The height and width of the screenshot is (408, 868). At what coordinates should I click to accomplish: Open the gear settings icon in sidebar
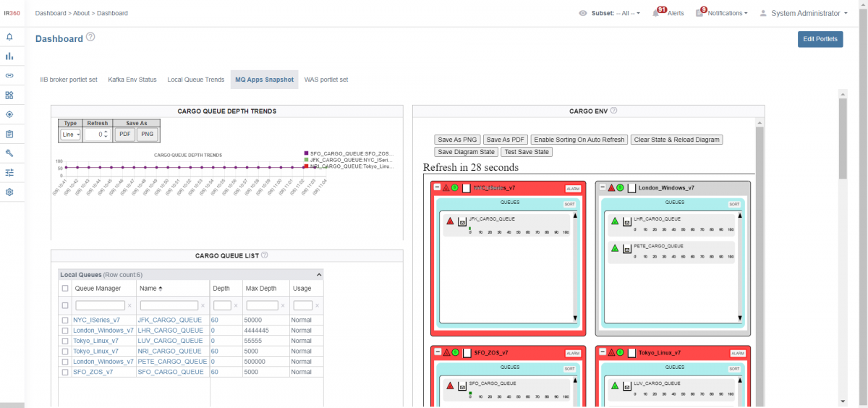click(x=9, y=192)
